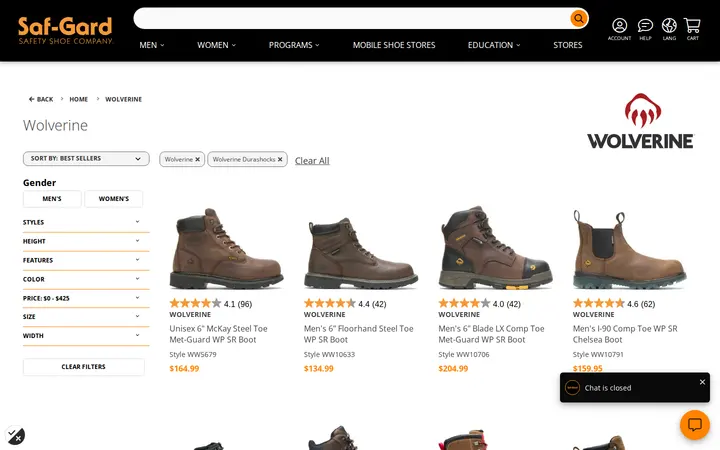The width and height of the screenshot is (720, 450).
Task: Click the Home breadcrumb link
Action: 79,99
